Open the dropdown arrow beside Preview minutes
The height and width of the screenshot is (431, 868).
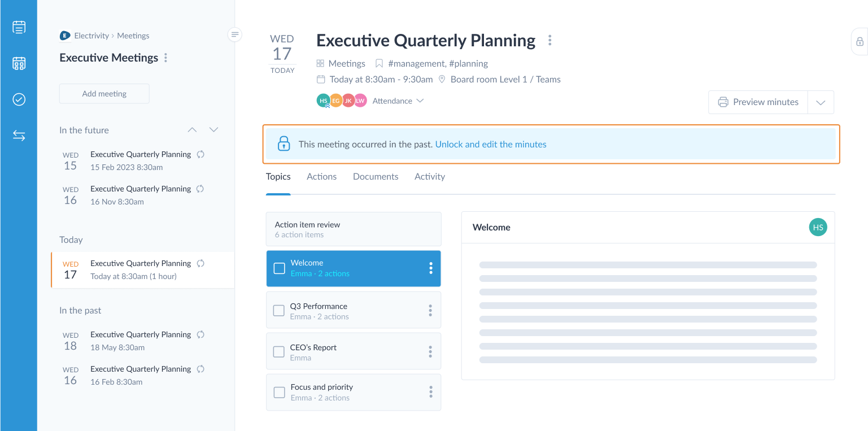click(821, 102)
